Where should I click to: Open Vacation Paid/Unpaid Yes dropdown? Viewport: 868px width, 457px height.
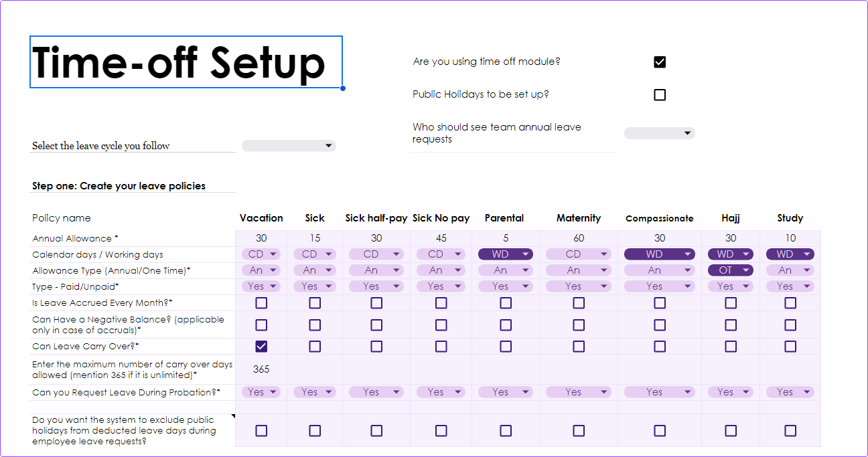(261, 286)
